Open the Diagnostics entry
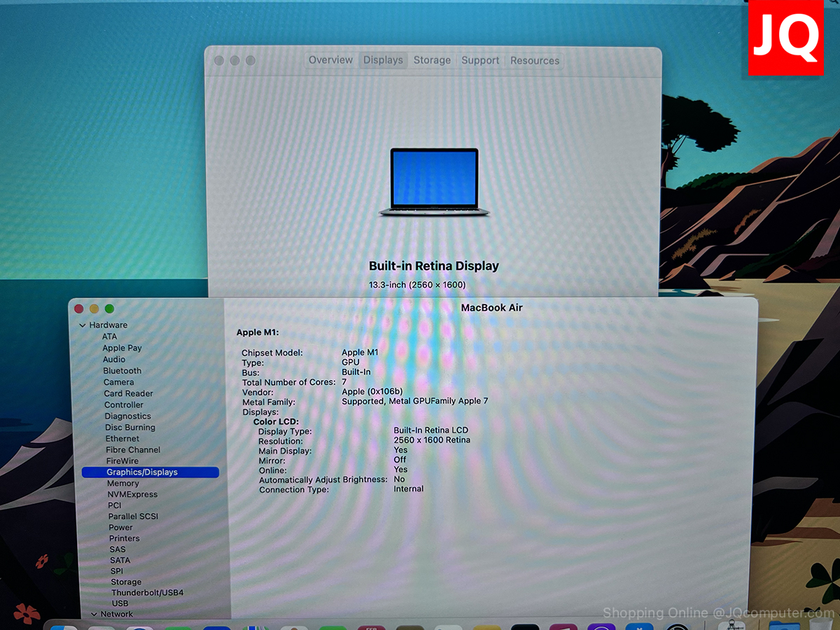840x630 pixels. [128, 416]
